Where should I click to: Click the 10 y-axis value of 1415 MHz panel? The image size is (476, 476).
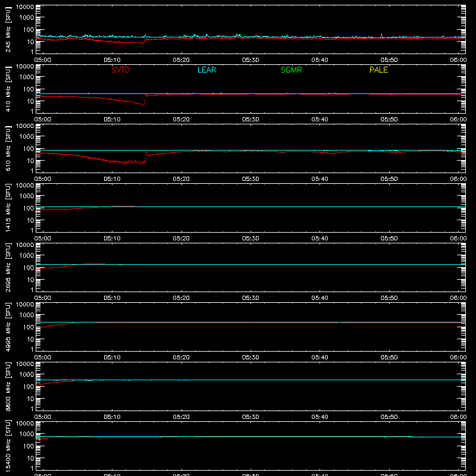pyautogui.click(x=30, y=220)
